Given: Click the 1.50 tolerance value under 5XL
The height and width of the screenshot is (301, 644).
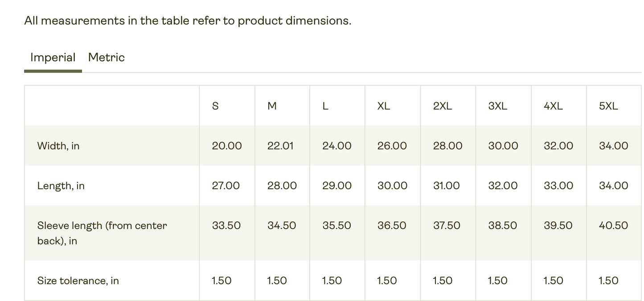Looking at the screenshot, I should point(608,281).
